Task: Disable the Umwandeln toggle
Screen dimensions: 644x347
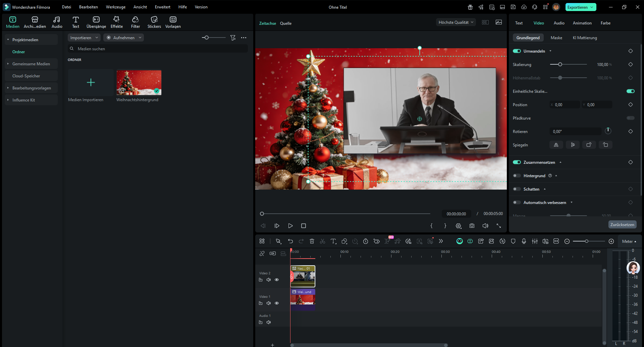Action: (x=517, y=51)
